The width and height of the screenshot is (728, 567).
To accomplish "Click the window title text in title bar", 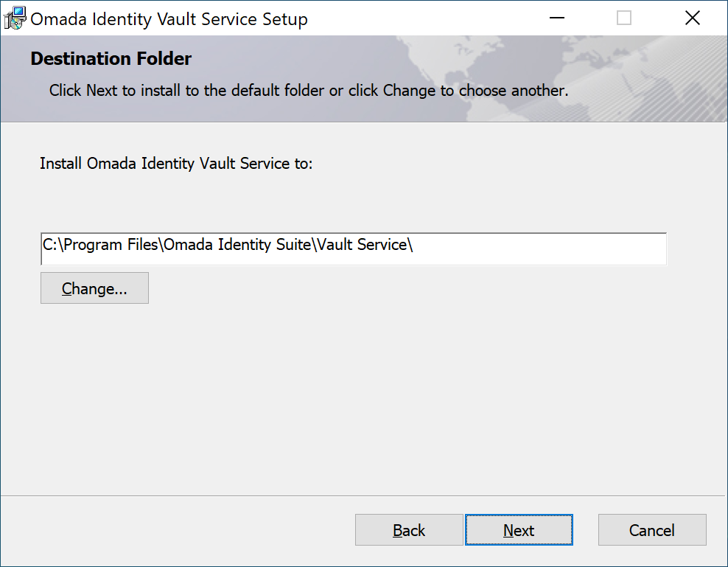I will pos(169,19).
